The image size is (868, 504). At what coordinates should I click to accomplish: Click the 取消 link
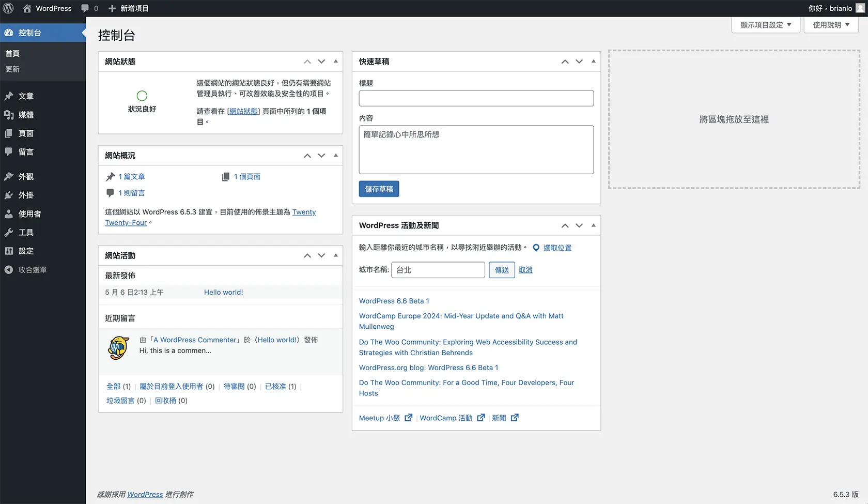525,270
